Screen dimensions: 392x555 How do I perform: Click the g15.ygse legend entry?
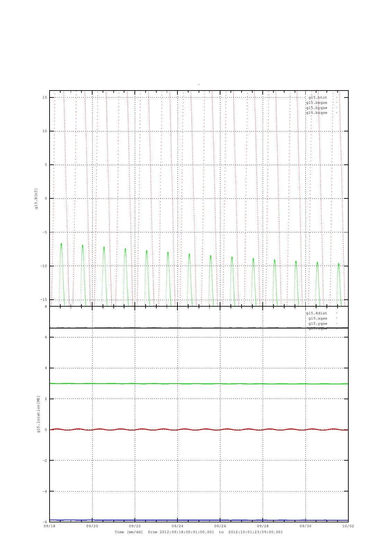click(x=318, y=324)
